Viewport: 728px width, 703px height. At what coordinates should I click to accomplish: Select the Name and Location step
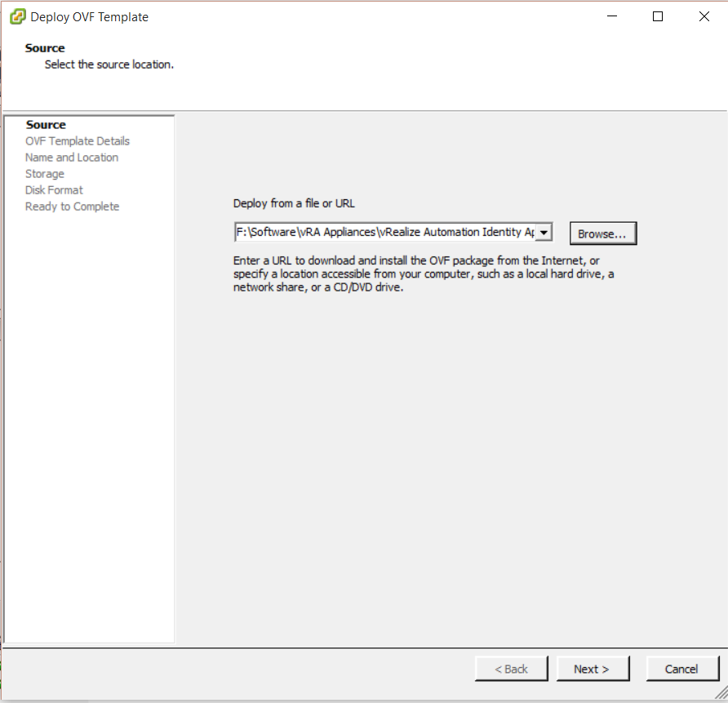pos(72,158)
